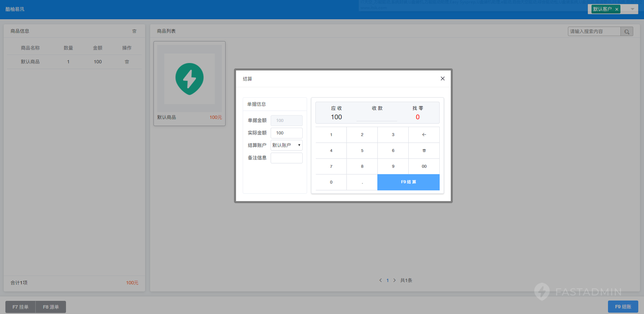
Task: Click the F9 结账 button
Action: click(x=623, y=307)
